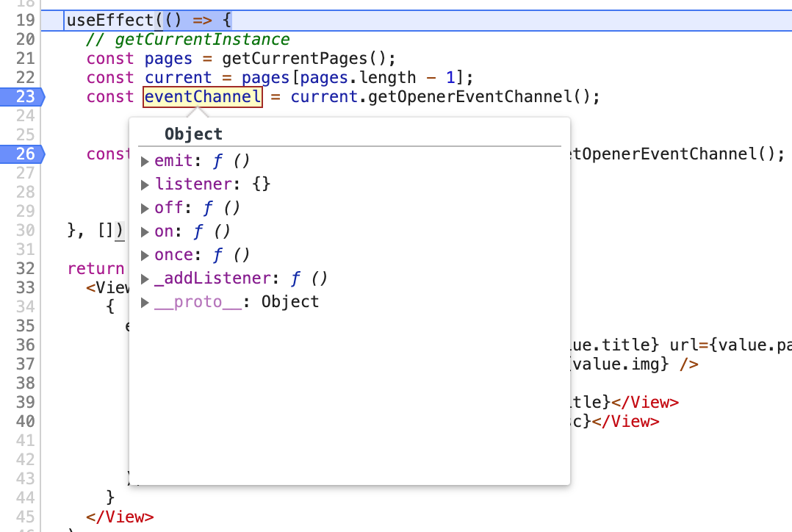Screen dimensions: 792x532
Task: Toggle breakpoint on line 26
Action: 23,154
